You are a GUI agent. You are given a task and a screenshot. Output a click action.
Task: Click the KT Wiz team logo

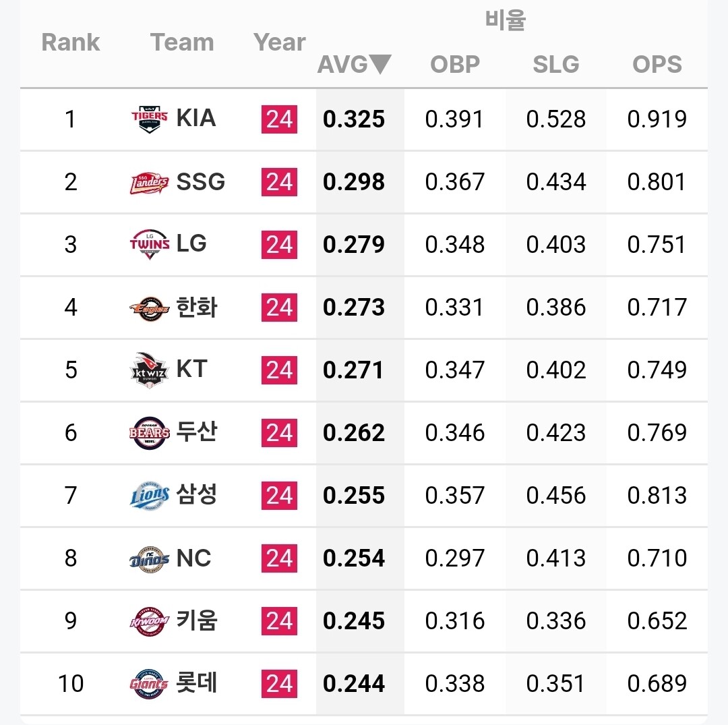(x=149, y=370)
